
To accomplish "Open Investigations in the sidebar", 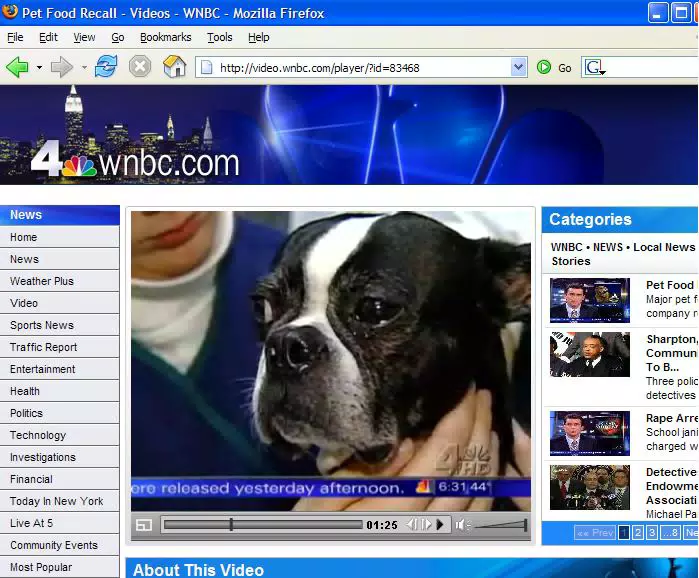I will 60,457.
